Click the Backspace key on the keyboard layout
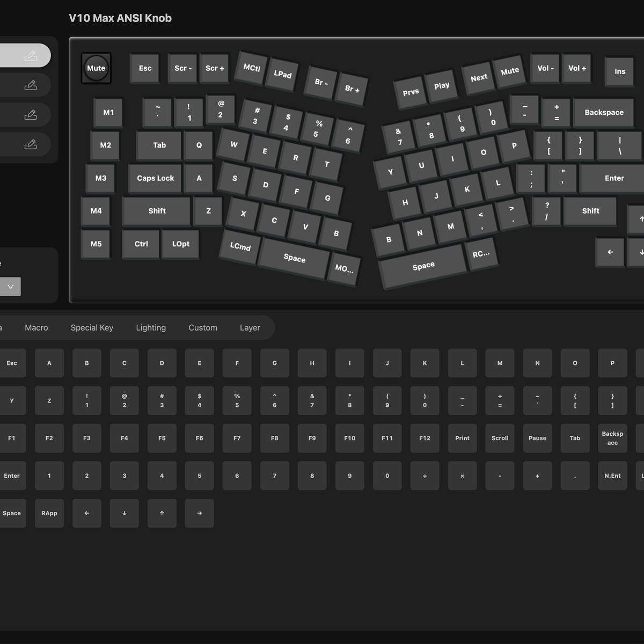 pos(604,112)
